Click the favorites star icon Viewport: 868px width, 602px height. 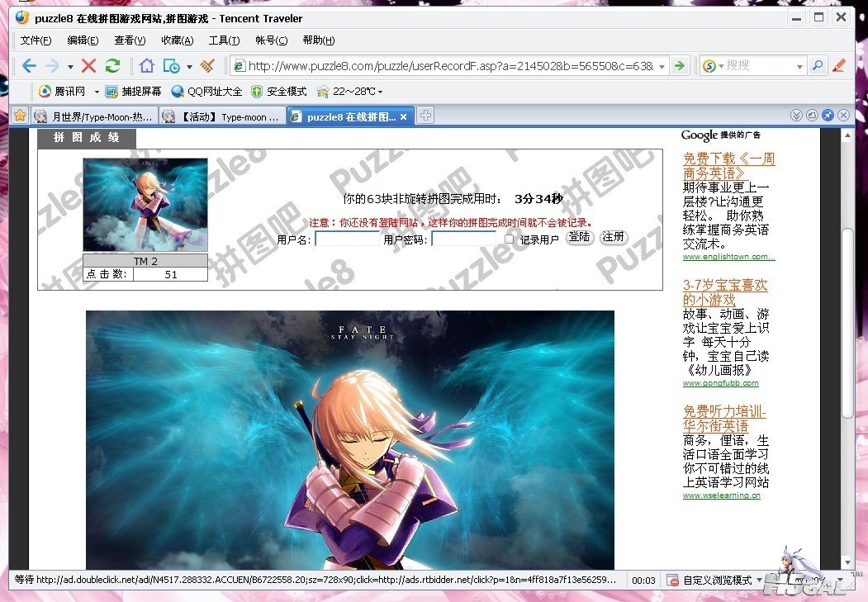click(x=20, y=116)
